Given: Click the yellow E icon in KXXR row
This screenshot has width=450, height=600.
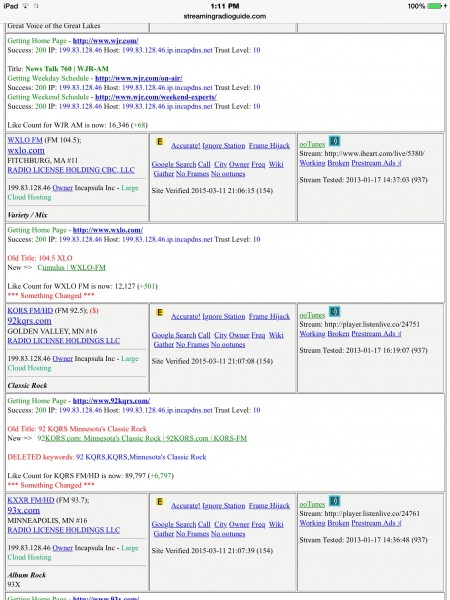Looking at the screenshot, I should pyautogui.click(x=160, y=502).
